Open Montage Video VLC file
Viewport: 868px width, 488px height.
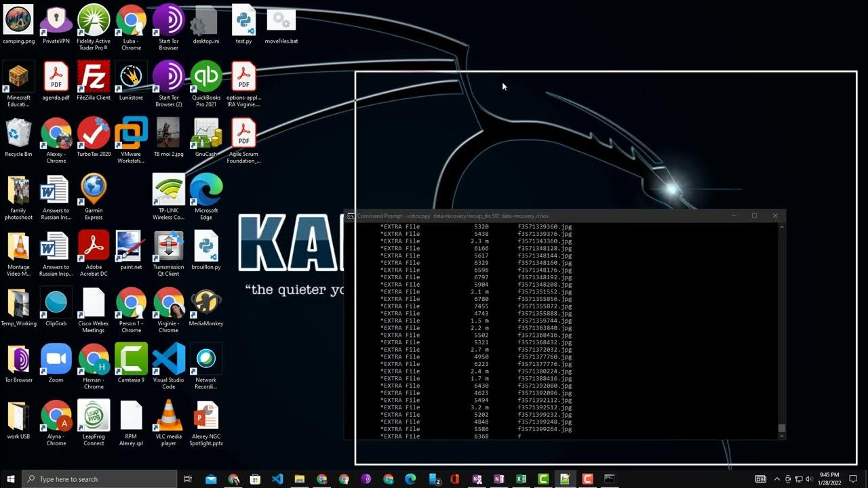[18, 253]
